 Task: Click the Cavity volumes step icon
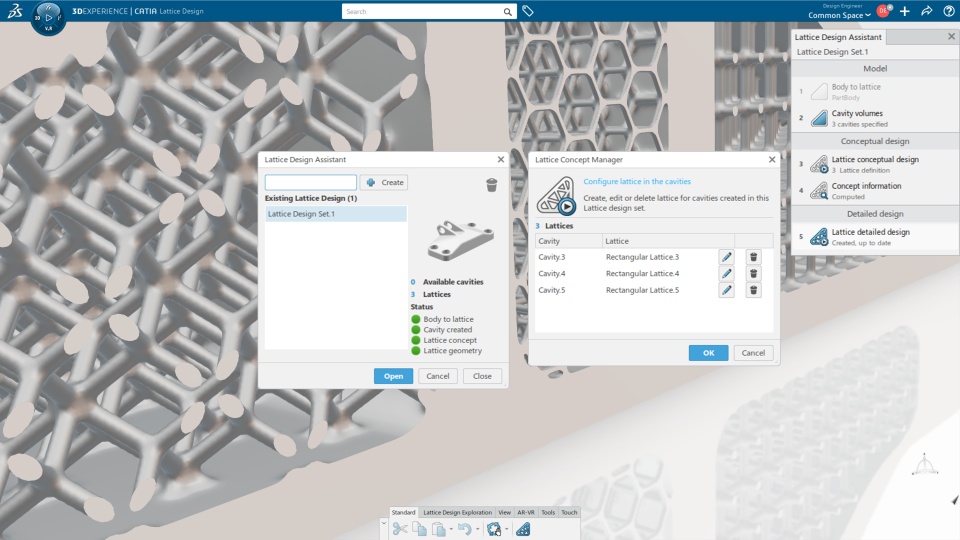819,118
